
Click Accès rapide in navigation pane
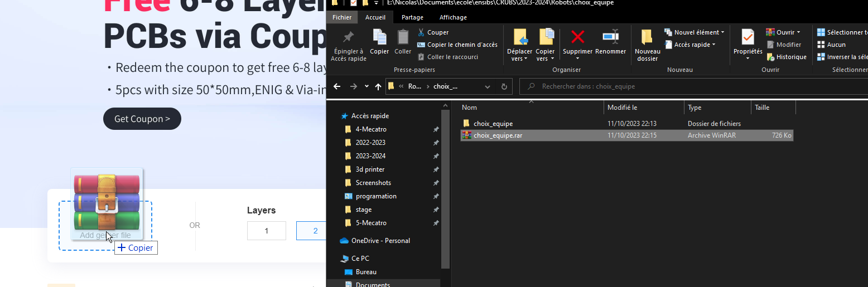point(370,116)
